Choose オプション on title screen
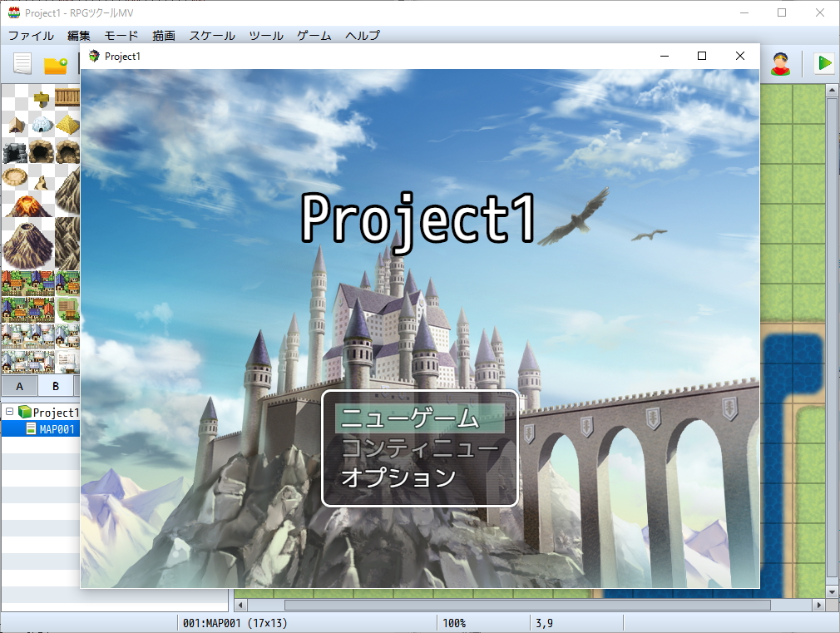This screenshot has width=840, height=633. [x=419, y=477]
